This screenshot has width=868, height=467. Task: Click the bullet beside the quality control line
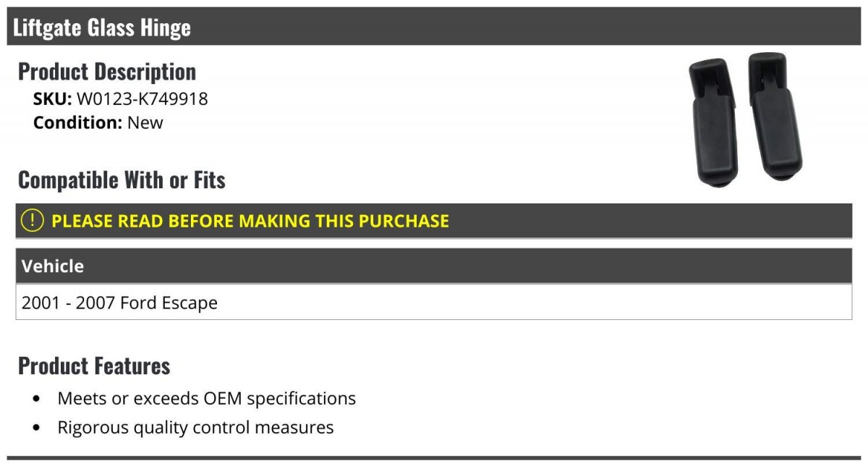[x=38, y=428]
